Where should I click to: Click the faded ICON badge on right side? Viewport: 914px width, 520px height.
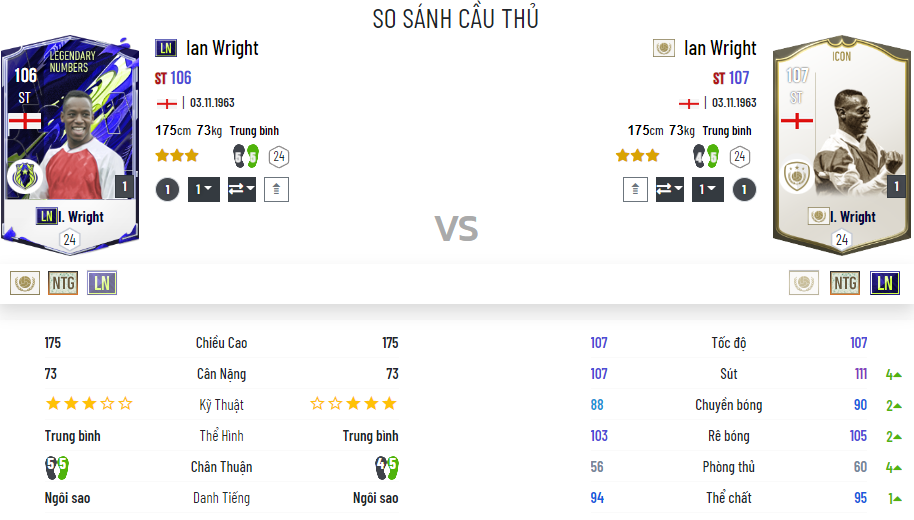coord(804,283)
